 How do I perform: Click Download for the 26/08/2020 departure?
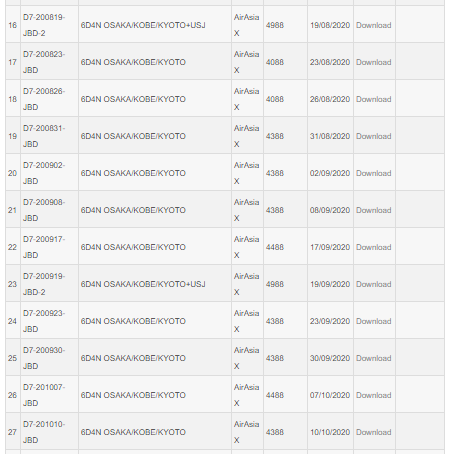pyautogui.click(x=373, y=99)
